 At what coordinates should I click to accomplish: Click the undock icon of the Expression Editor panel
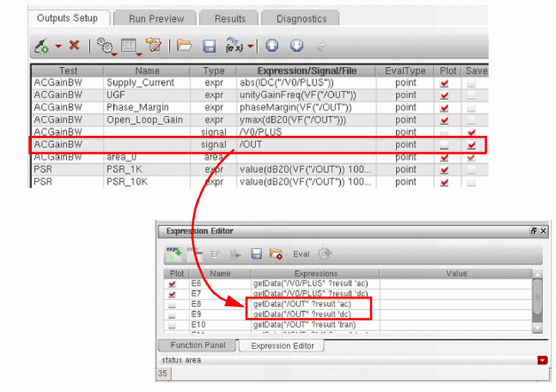[533, 231]
